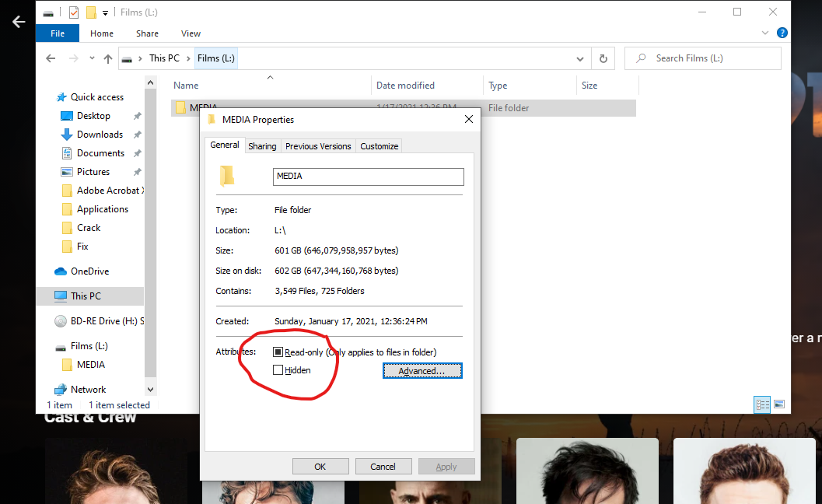Open the Crack folder in sidebar
The width and height of the screenshot is (822, 504).
(x=89, y=228)
